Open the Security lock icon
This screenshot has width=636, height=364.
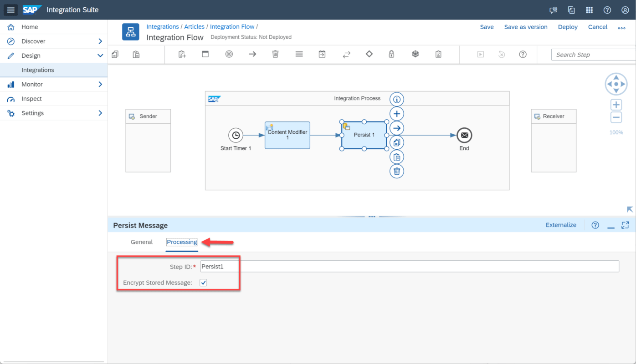391,54
